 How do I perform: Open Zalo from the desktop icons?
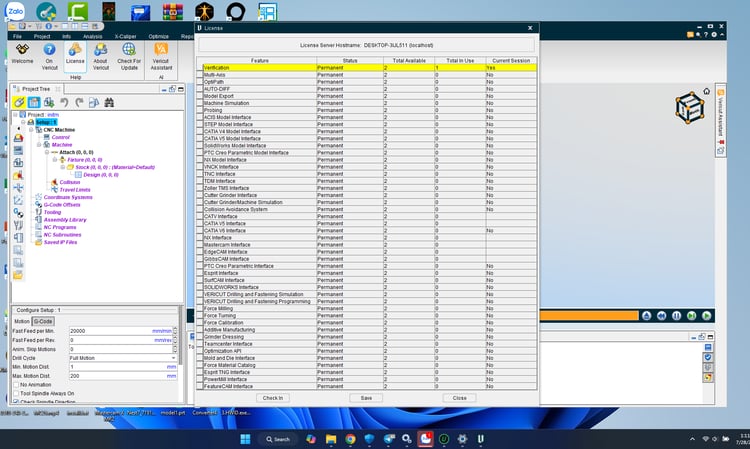15,11
